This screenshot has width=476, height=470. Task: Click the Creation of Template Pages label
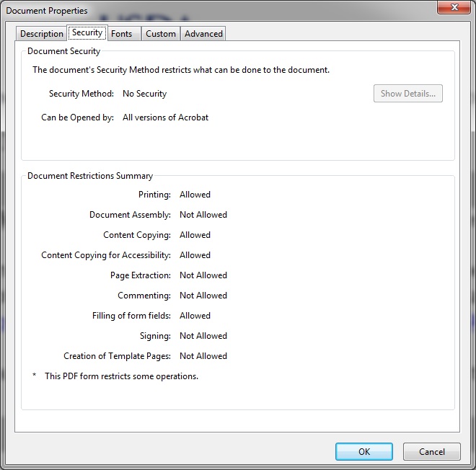[117, 356]
